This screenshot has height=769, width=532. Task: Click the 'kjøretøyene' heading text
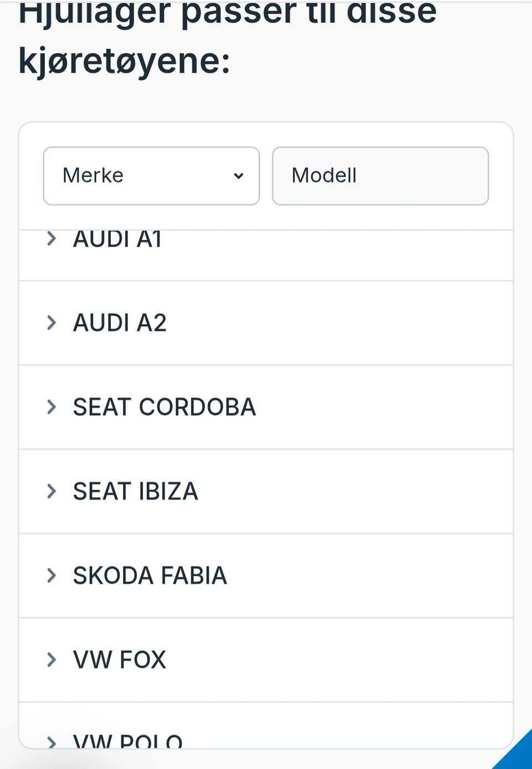[124, 60]
